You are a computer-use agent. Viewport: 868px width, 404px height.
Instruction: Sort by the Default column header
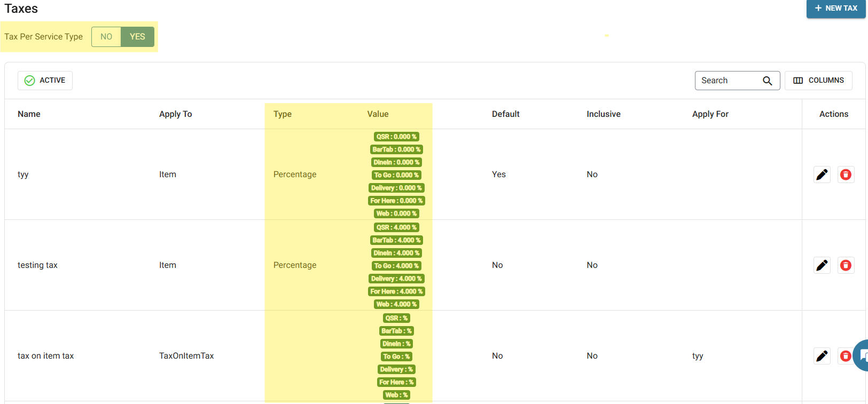[x=505, y=114]
